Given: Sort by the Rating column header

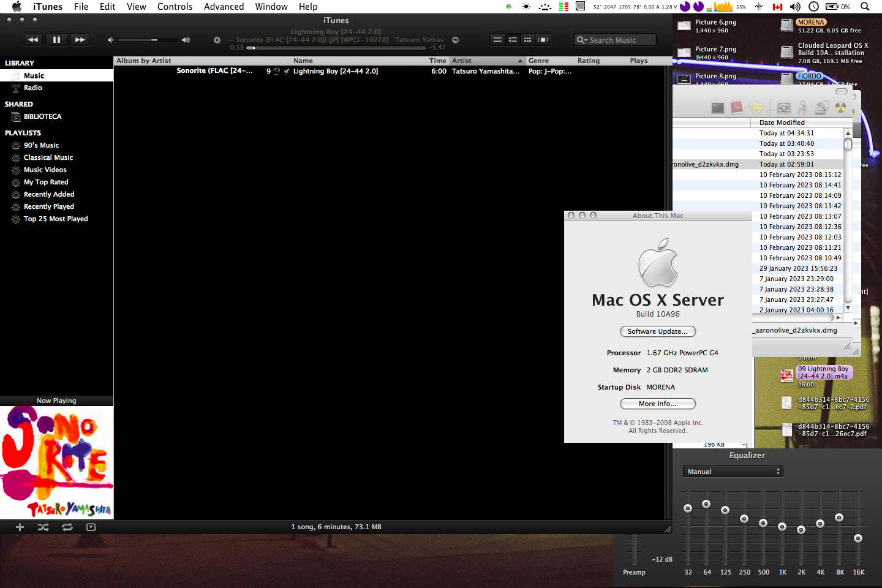Looking at the screenshot, I should click(588, 61).
